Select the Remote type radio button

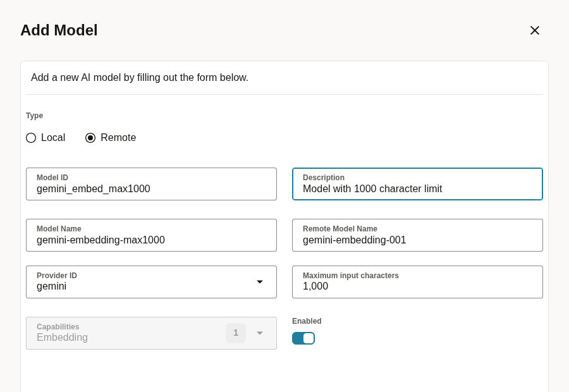90,138
